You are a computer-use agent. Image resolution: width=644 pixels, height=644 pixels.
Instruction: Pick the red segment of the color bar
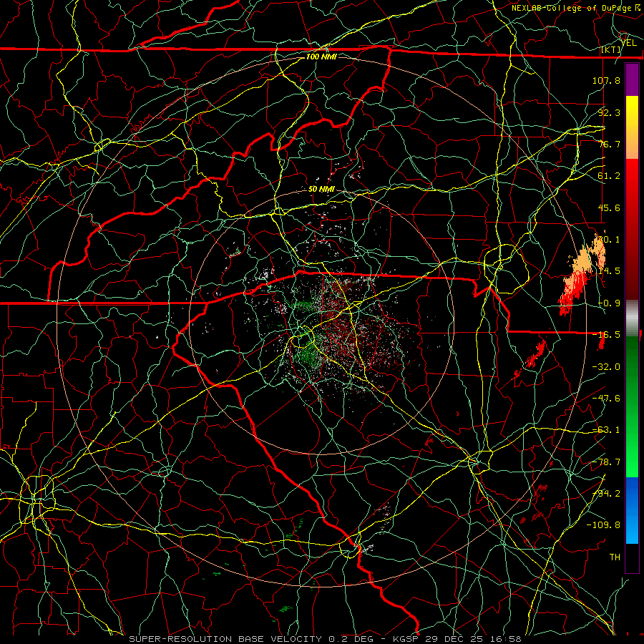[x=632, y=230]
